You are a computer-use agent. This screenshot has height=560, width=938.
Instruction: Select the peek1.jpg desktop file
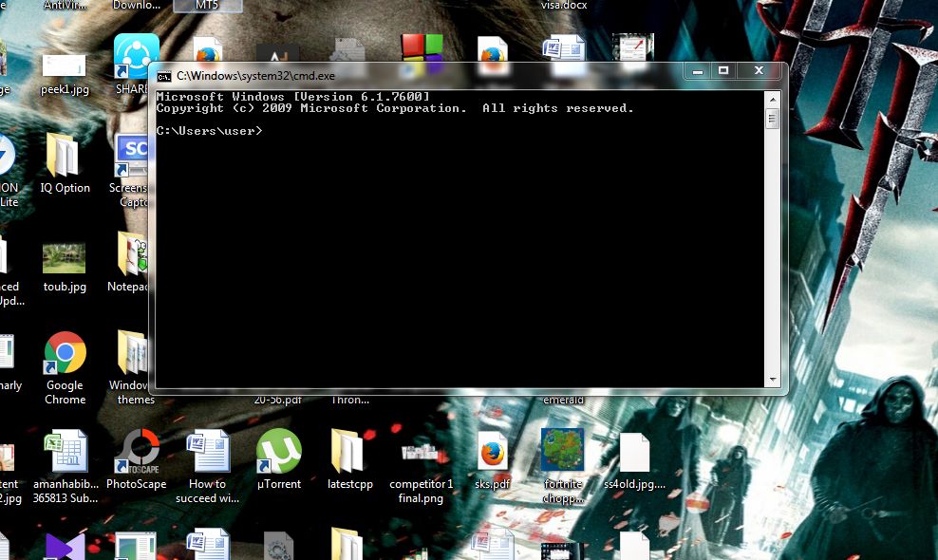pyautogui.click(x=65, y=75)
